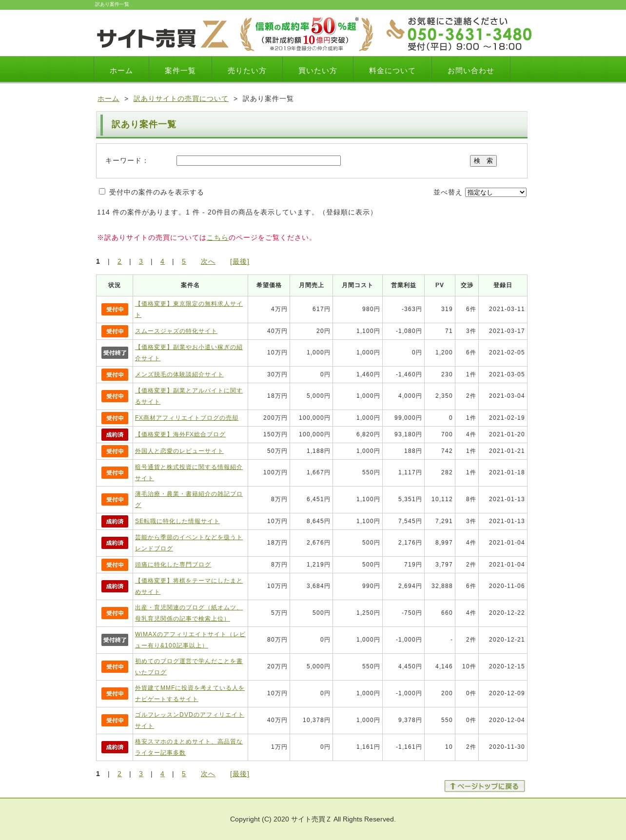The height and width of the screenshot is (840, 626).
Task: Click PV value 32,888
Action: tap(442, 586)
